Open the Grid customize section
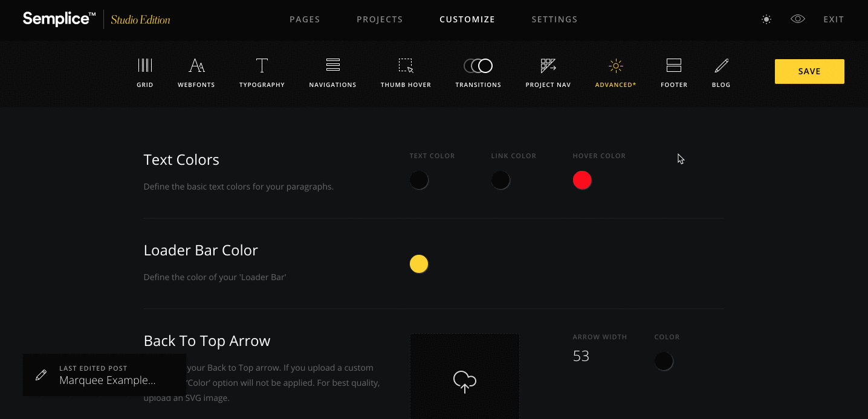This screenshot has height=419, width=868. 145,73
